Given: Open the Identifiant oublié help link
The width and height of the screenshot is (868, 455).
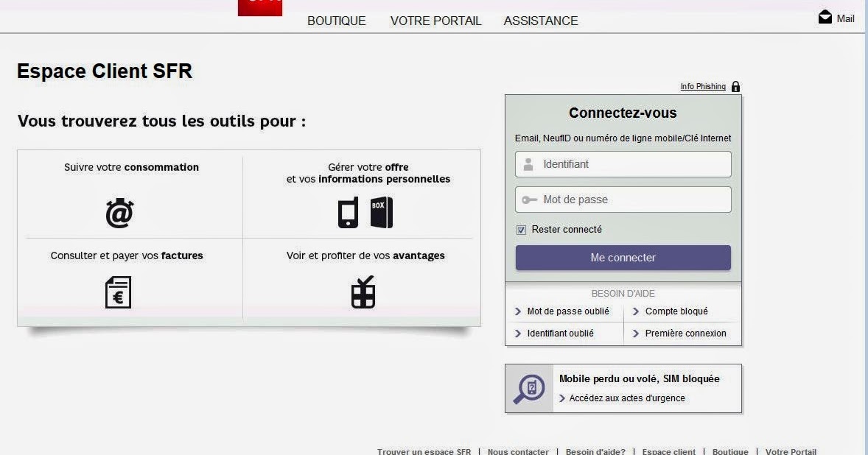Looking at the screenshot, I should (560, 334).
